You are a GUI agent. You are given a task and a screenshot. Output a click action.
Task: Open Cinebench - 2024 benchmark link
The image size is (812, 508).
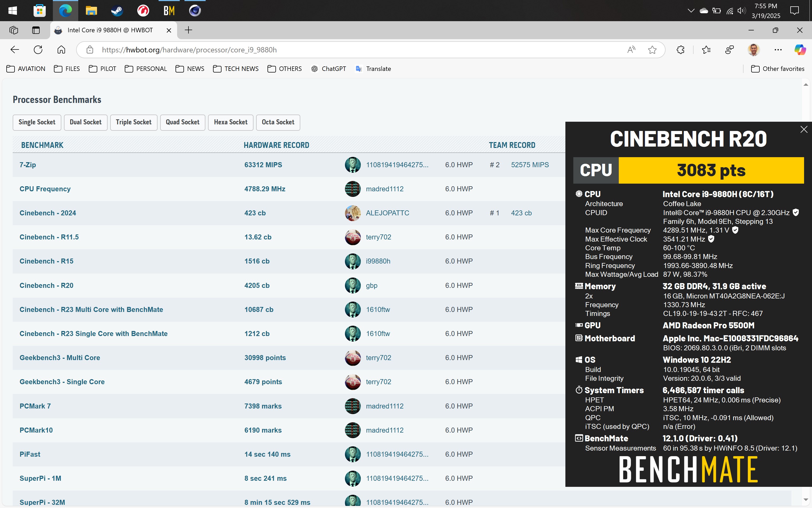pos(48,213)
